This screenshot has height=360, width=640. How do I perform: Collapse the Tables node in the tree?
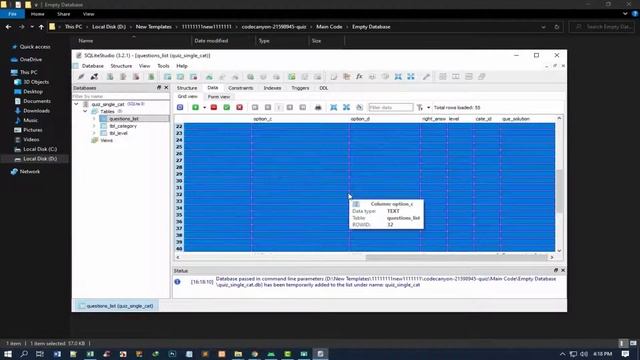pos(85,111)
